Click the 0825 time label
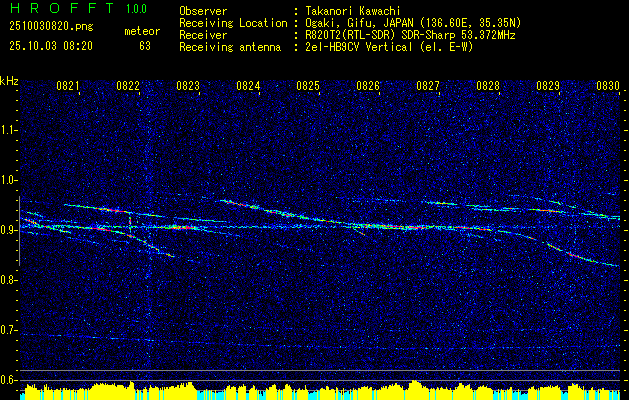629x400 pixels. pos(308,85)
